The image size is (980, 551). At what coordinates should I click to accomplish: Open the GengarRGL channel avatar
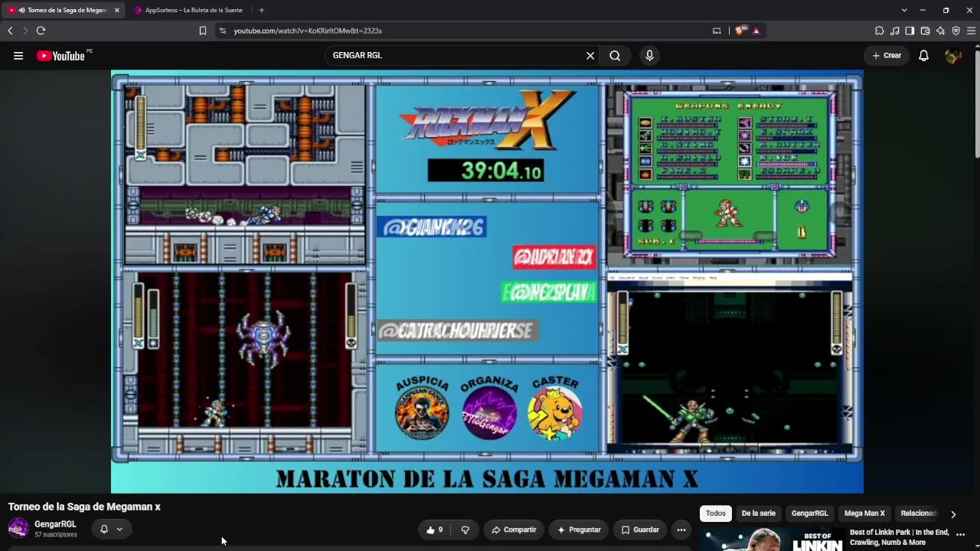click(x=18, y=528)
